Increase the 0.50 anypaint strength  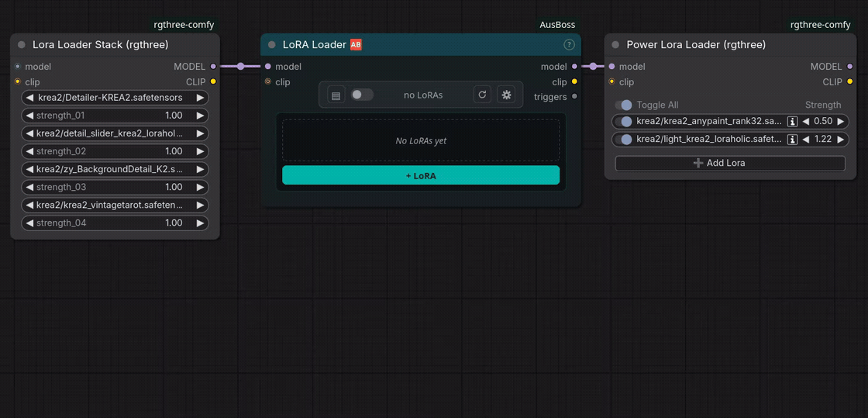840,122
